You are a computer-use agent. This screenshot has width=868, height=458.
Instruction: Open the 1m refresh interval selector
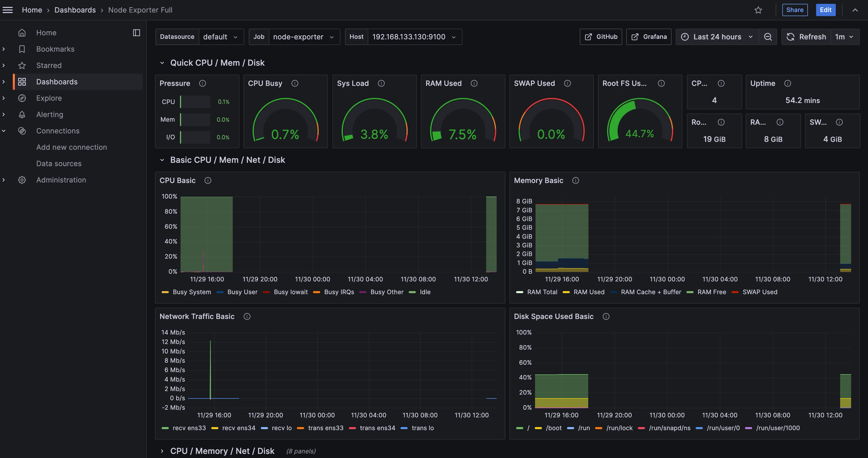844,37
